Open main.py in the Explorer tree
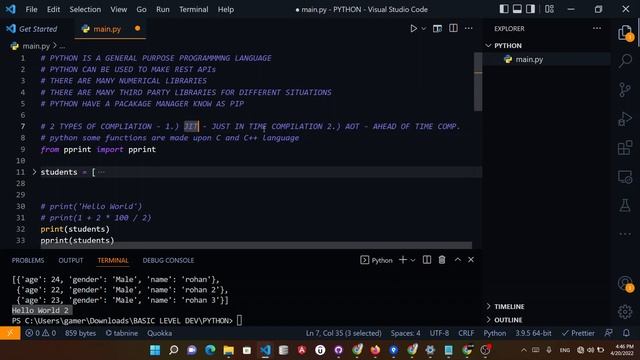 point(529,60)
